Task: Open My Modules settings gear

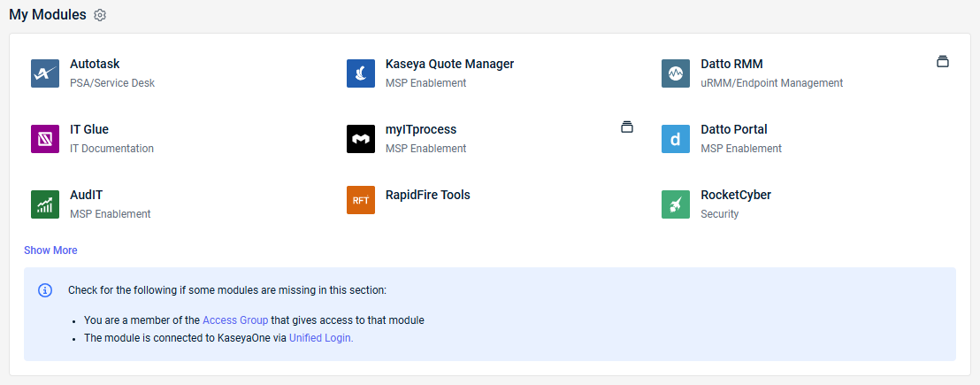Action: click(x=100, y=16)
